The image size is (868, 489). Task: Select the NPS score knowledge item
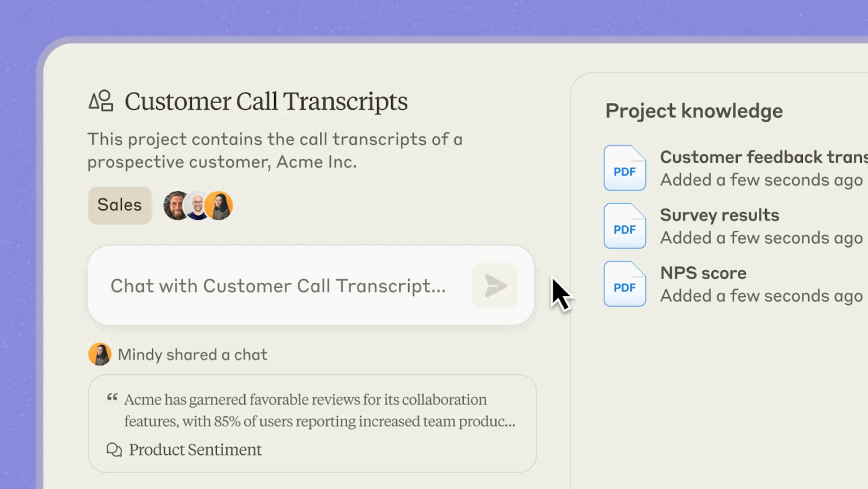[703, 284]
